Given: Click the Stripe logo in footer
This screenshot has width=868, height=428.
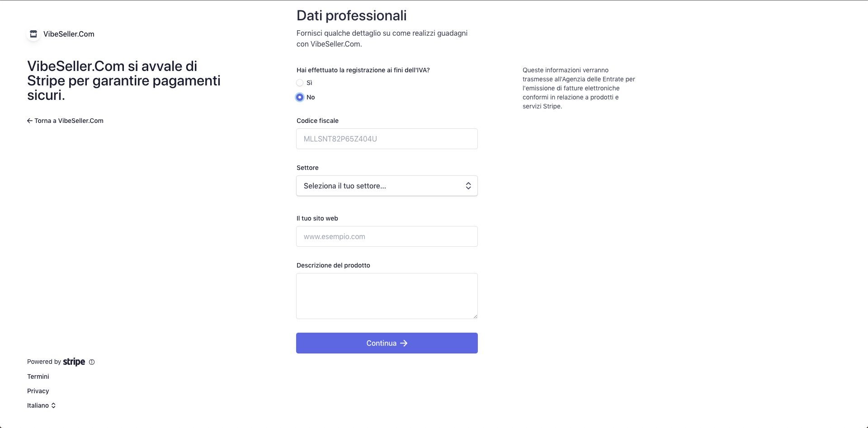Looking at the screenshot, I should pyautogui.click(x=74, y=362).
